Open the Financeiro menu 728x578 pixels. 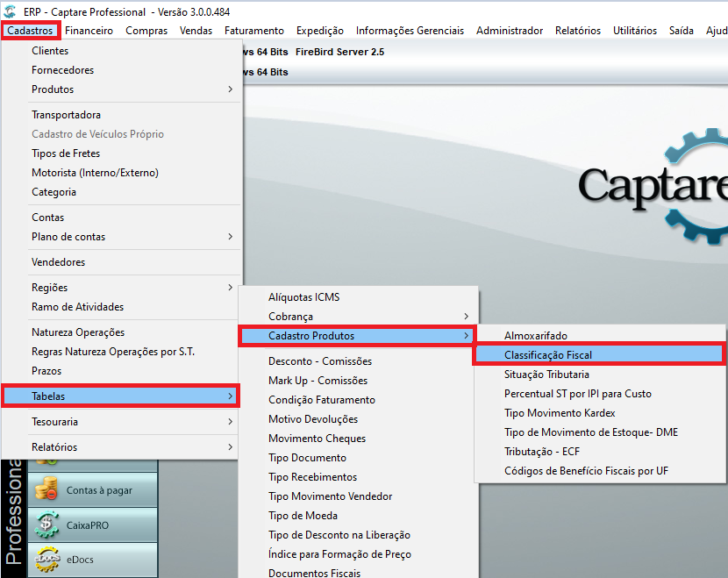(x=89, y=31)
